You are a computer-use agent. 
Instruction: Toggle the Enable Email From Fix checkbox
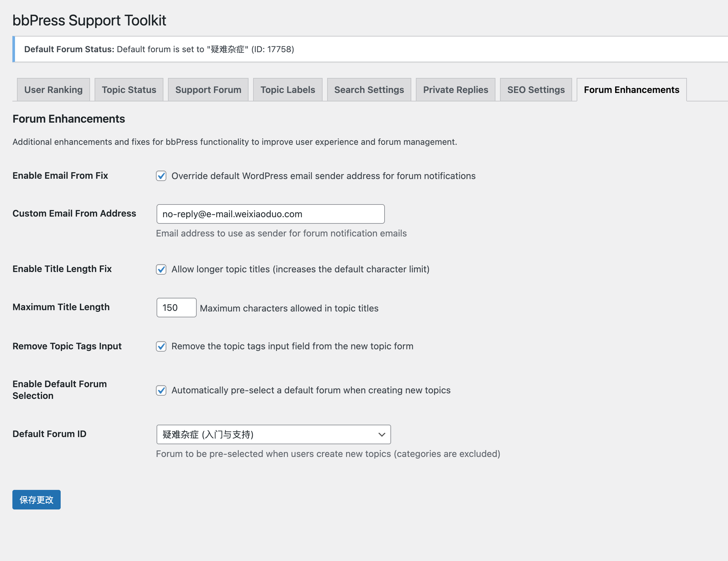(x=161, y=176)
